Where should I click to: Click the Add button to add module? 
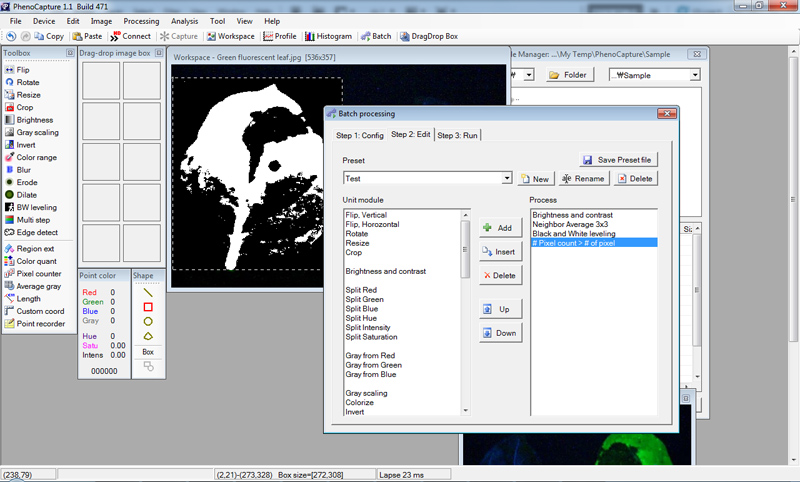[x=499, y=228]
